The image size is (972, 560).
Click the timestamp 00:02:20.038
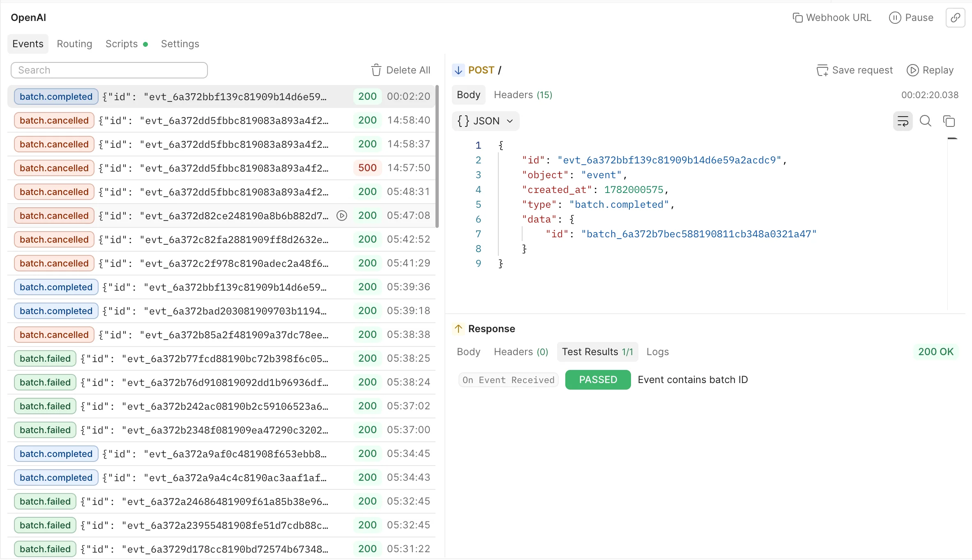(930, 95)
